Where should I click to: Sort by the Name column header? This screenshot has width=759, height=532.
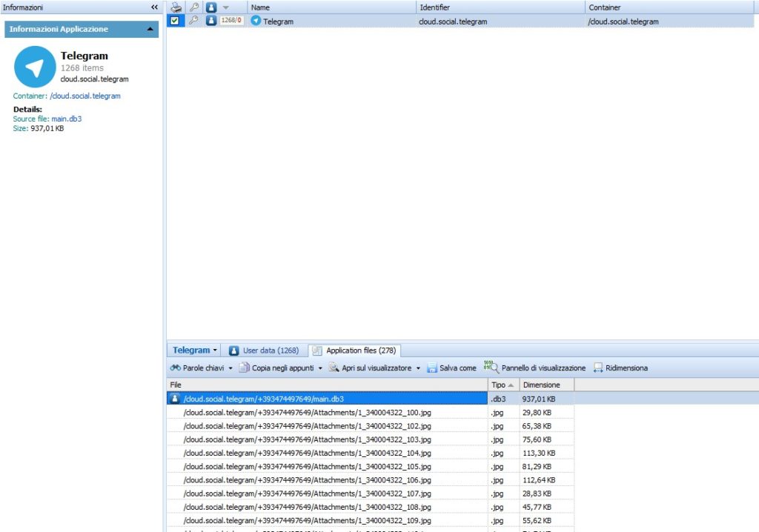331,7
